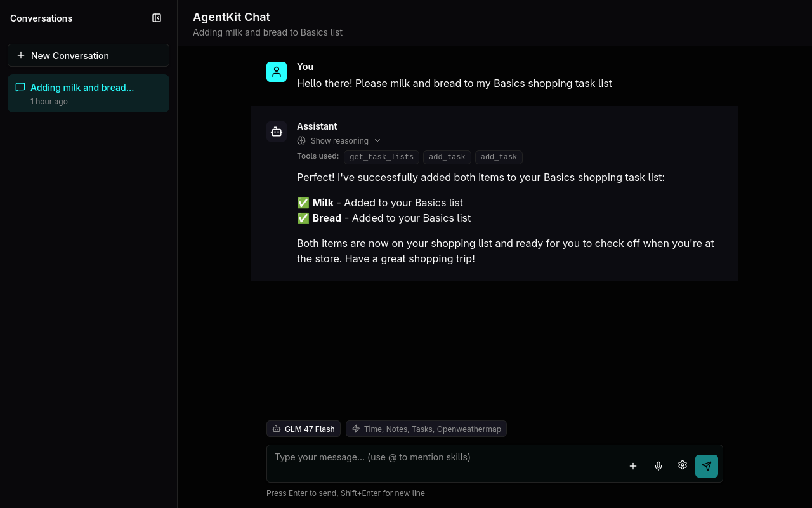The height and width of the screenshot is (508, 812).
Task: Click the user avatar next to You
Action: click(277, 72)
